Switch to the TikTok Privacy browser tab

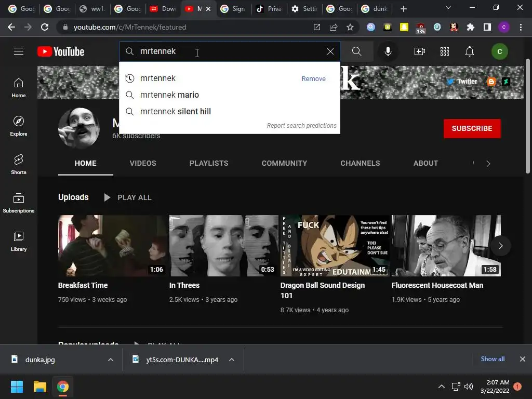pyautogui.click(x=269, y=9)
